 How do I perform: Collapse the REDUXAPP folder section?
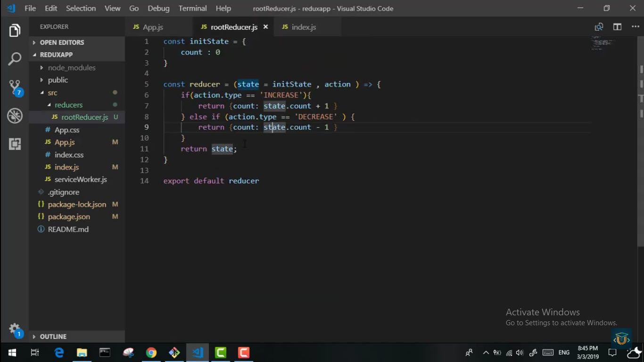click(77, 55)
